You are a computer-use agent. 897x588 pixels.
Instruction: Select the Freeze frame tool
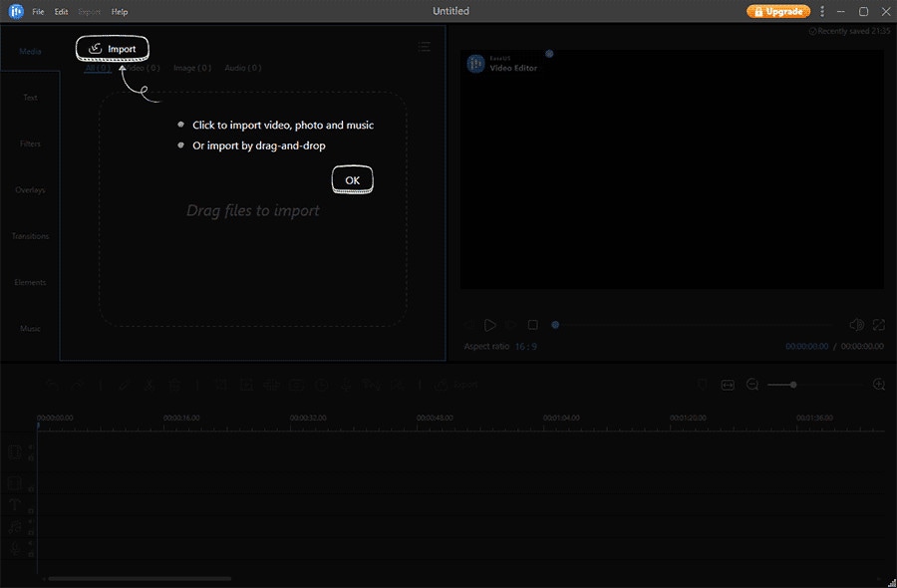point(296,386)
